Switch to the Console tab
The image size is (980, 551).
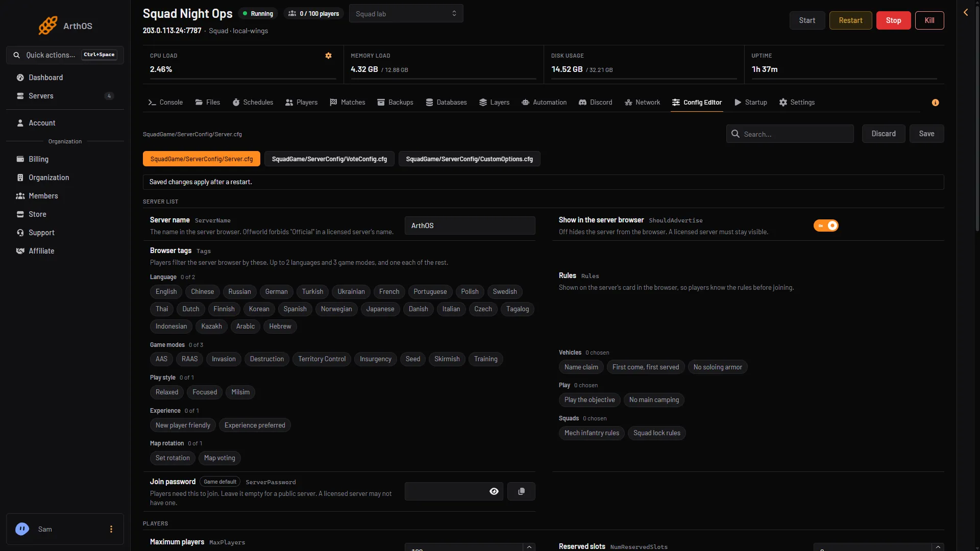coord(165,103)
